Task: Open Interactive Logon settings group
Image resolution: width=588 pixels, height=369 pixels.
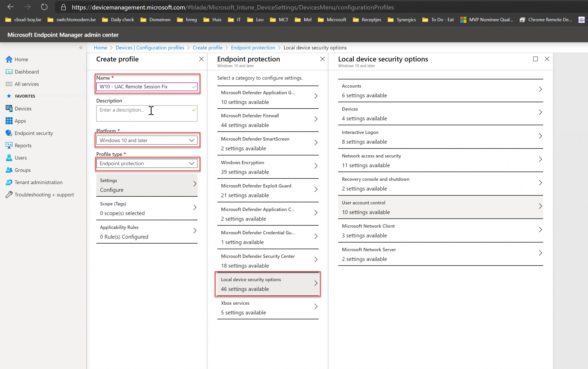Action: point(440,137)
